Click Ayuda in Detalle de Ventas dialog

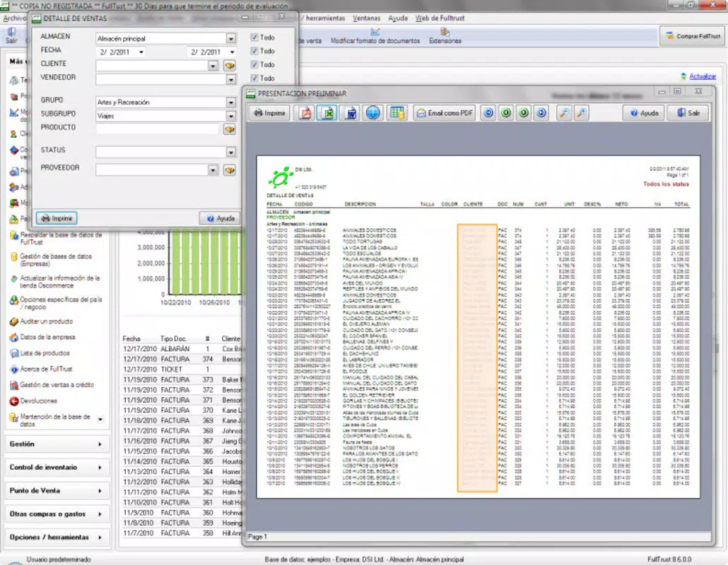click(220, 218)
